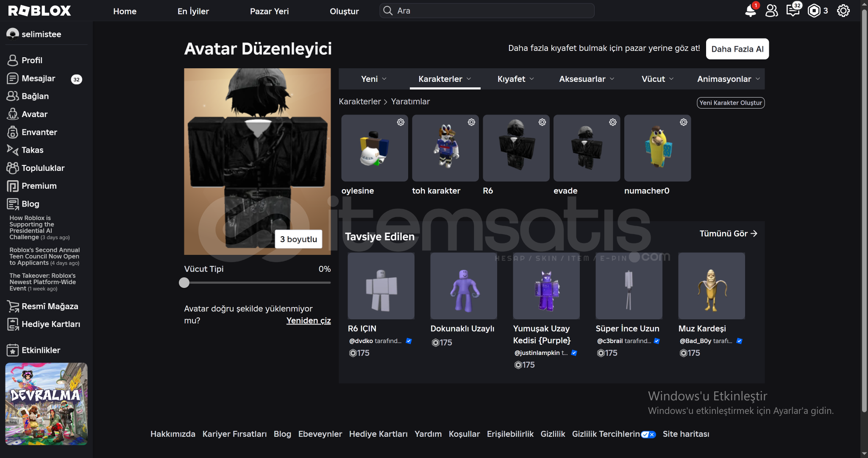868x458 pixels.
Task: Open selimistee user profile header
Action: click(x=34, y=34)
